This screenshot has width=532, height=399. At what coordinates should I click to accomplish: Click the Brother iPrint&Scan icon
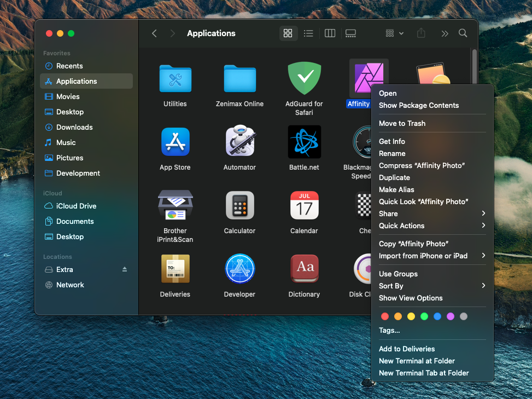point(175,206)
